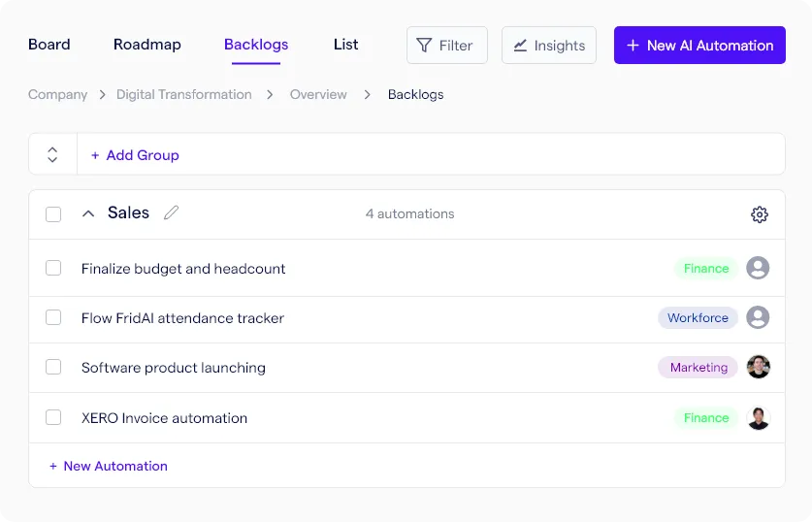Open Sales group settings gear

pos(760,214)
